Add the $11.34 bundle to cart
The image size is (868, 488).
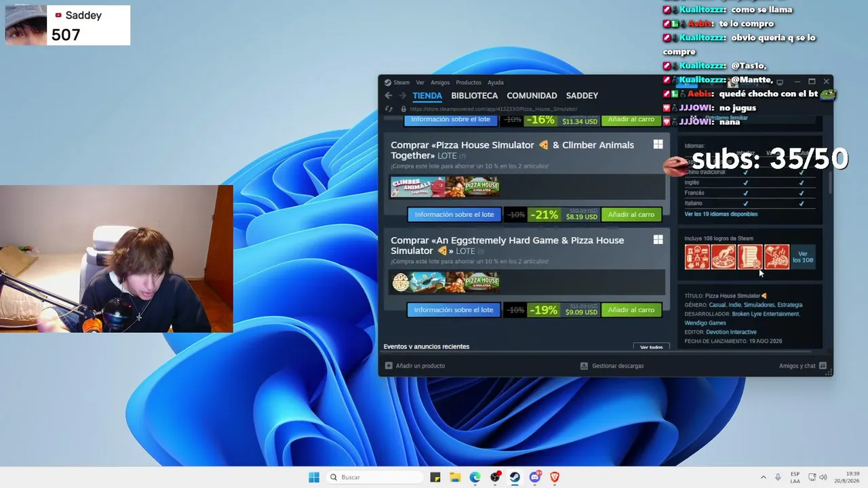631,120
